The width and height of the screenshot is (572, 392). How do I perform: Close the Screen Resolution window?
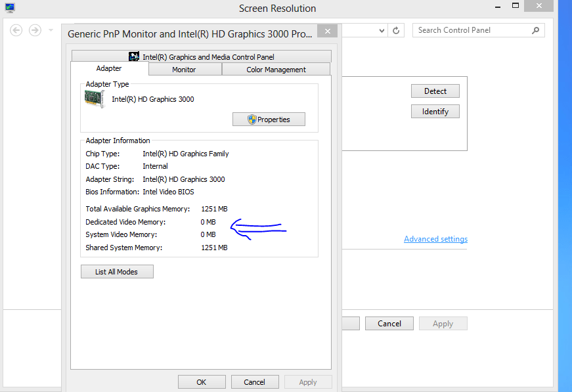pos(539,6)
